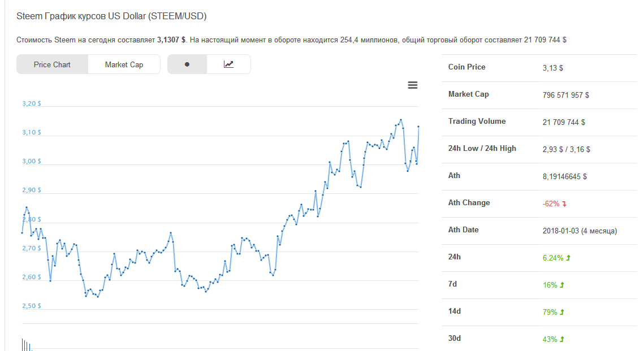Click the Steem chart heading title

(x=111, y=16)
